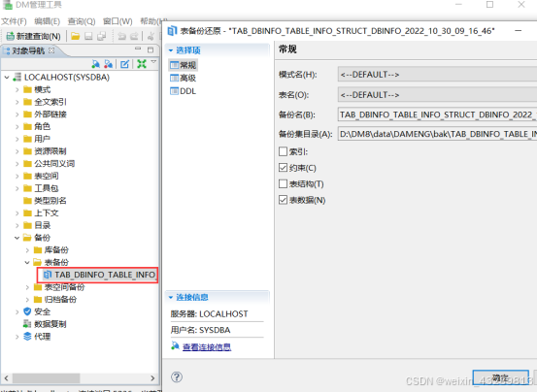Select the 归档备份 folder
Viewport: 537px width, 392px height.
(60, 299)
